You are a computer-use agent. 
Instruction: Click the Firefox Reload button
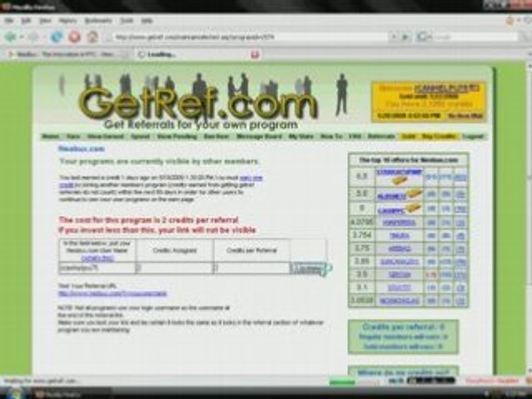pos(57,37)
